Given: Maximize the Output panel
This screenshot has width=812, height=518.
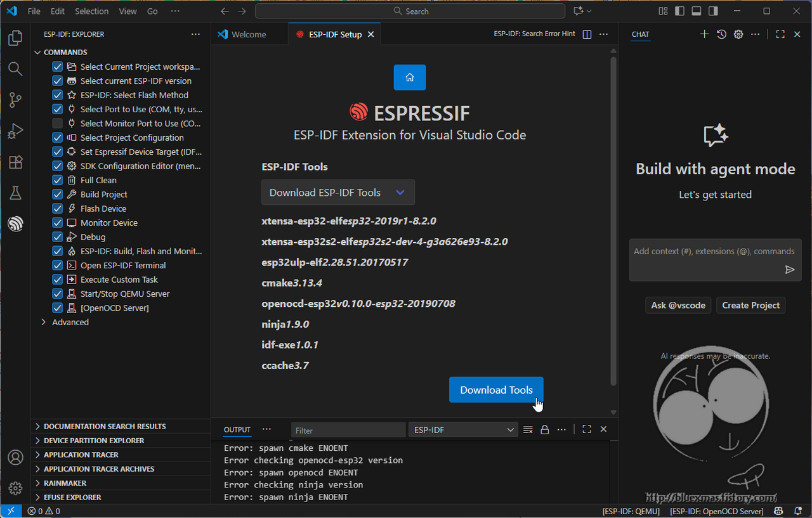Looking at the screenshot, I should (587, 429).
